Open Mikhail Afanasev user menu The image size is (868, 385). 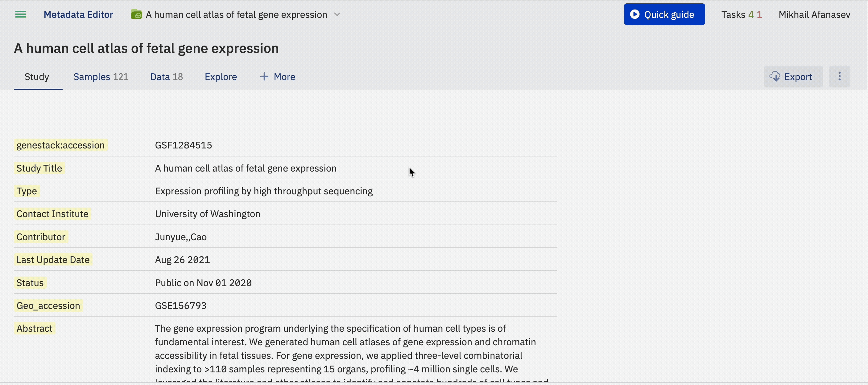[814, 14]
